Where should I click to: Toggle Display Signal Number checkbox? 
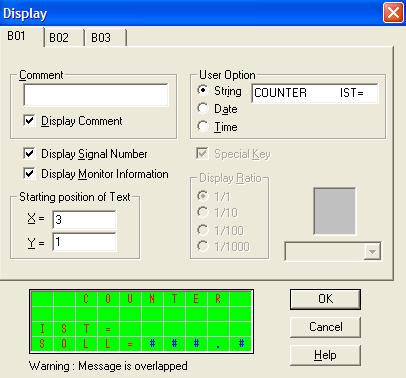(29, 154)
